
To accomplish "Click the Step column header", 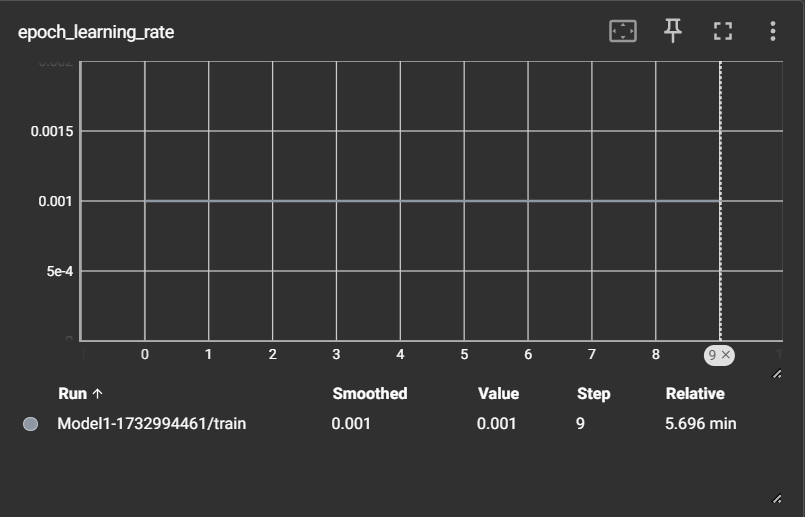I will [593, 394].
